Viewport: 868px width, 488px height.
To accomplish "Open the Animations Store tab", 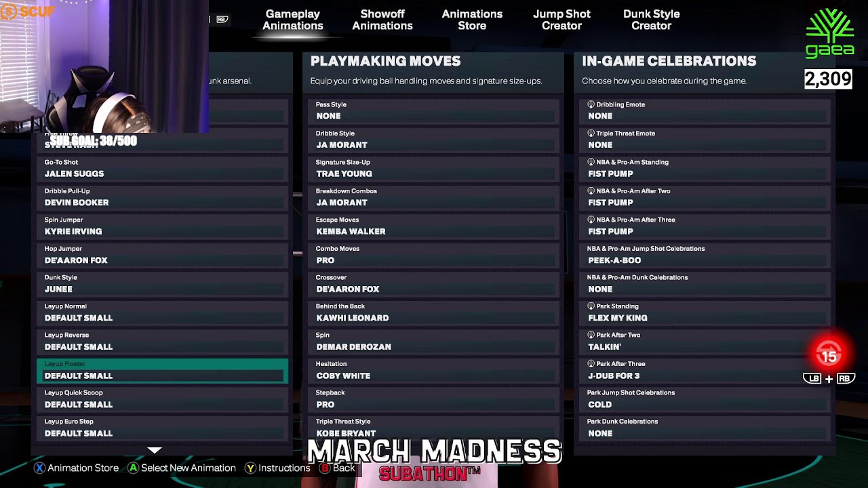I will (472, 20).
